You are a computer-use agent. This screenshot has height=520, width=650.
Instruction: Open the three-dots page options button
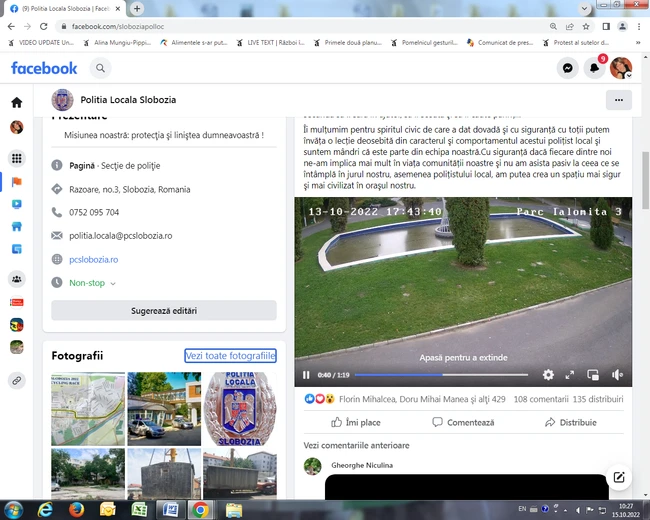tap(618, 100)
